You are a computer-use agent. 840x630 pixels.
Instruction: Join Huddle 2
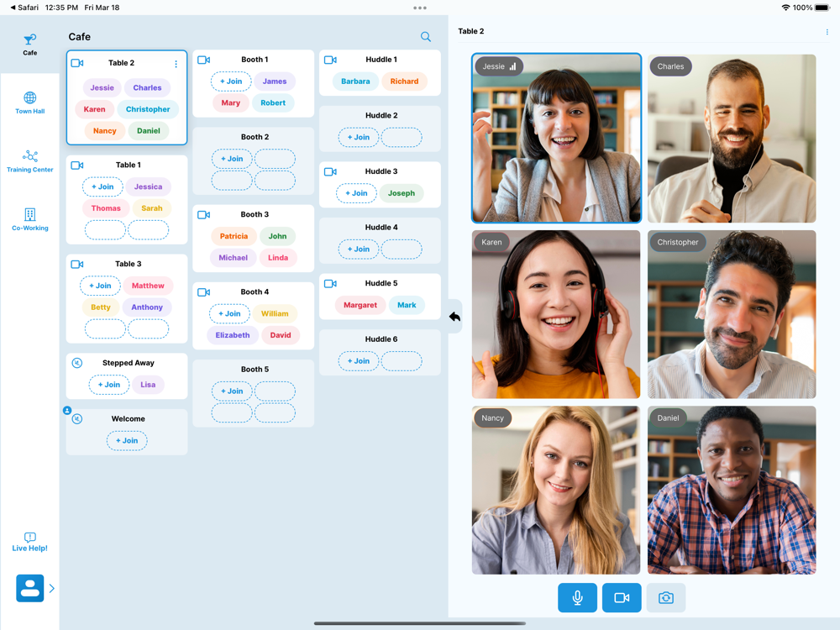[x=359, y=137]
